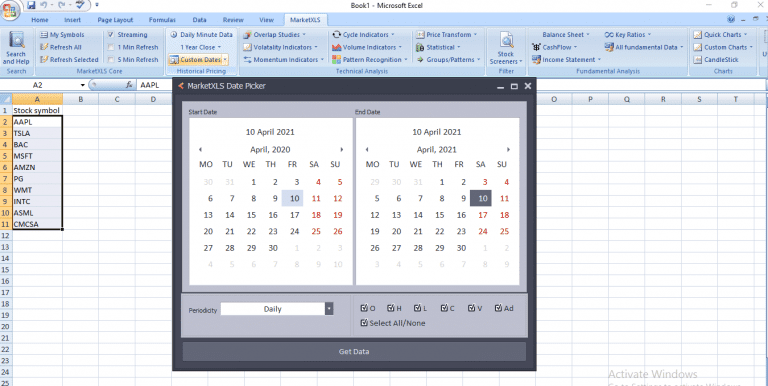The image size is (768, 386).
Task: Select 15 in Start Date calendar
Action: click(251, 215)
